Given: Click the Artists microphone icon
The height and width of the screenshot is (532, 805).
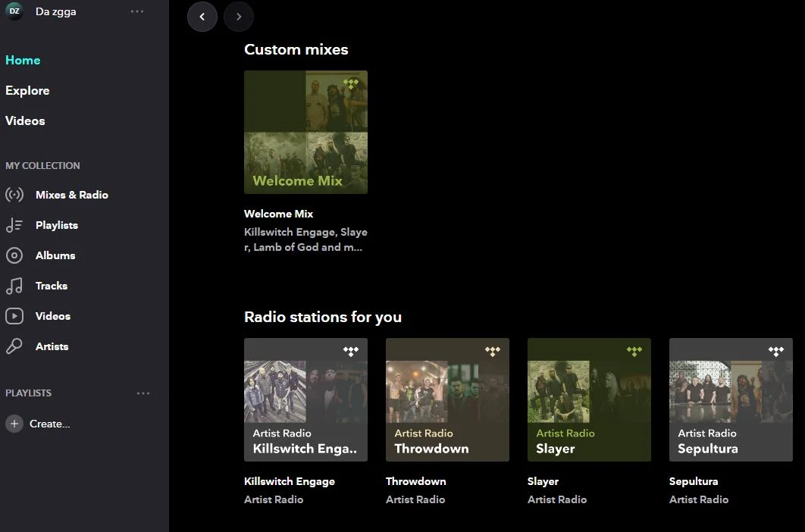Looking at the screenshot, I should [x=14, y=346].
